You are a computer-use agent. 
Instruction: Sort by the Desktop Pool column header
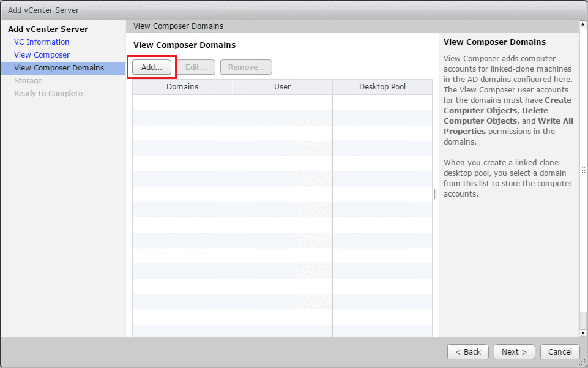pos(382,87)
